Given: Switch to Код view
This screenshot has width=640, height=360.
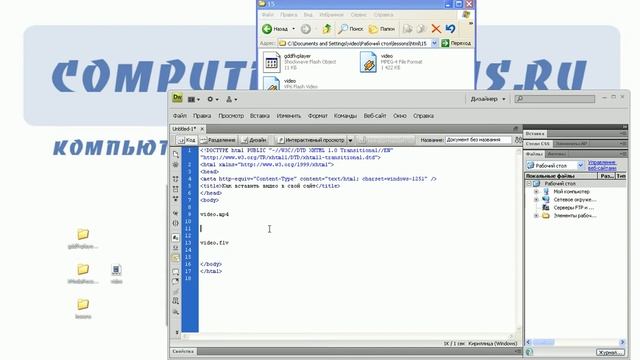Looking at the screenshot, I should pyautogui.click(x=186, y=140).
